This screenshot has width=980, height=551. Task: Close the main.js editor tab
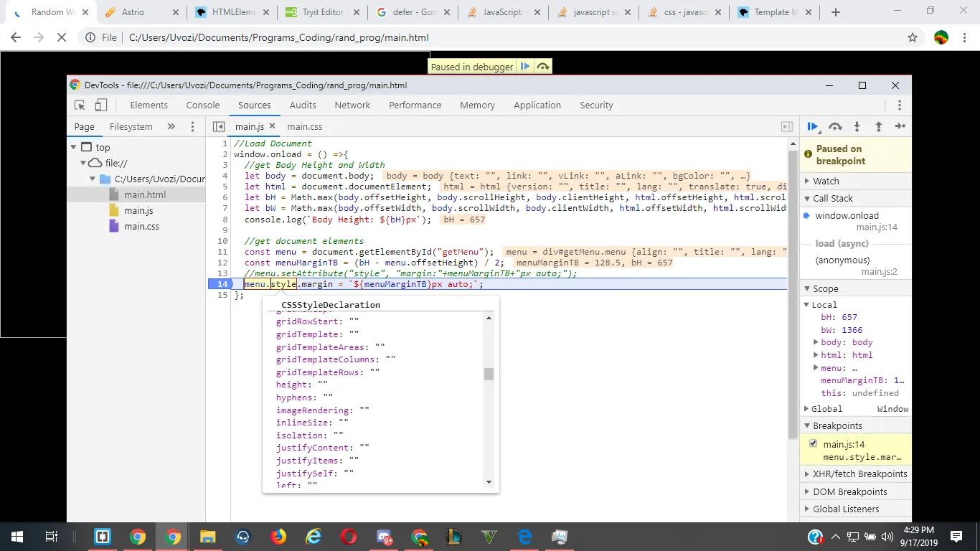pyautogui.click(x=272, y=126)
